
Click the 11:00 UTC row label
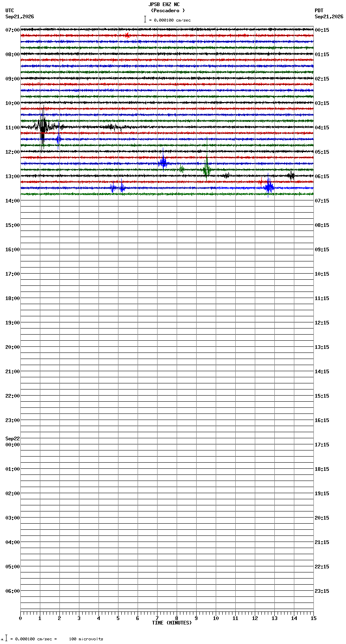13,128
